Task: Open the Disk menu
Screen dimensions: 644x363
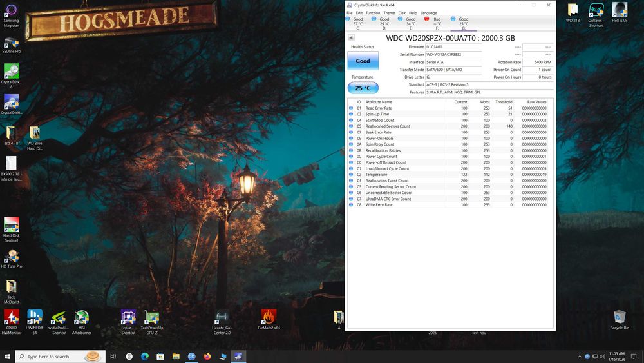Action: [x=402, y=13]
